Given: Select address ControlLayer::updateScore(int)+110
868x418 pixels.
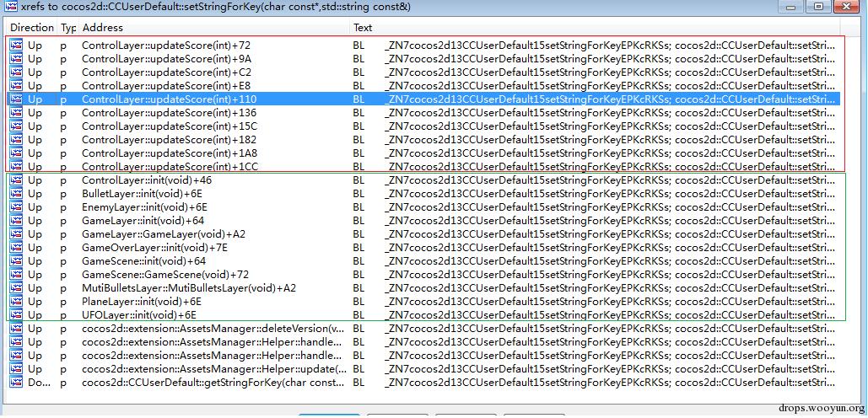Looking at the screenshot, I should 169,99.
